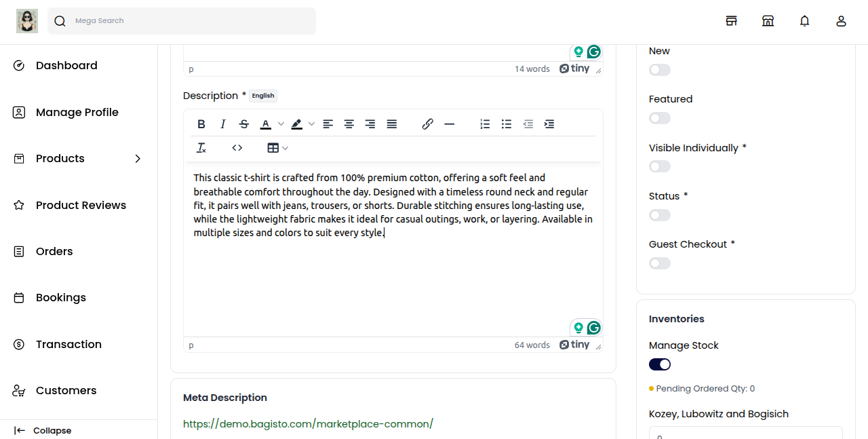868x439 pixels.
Task: Insert a link in the description
Action: pyautogui.click(x=427, y=124)
